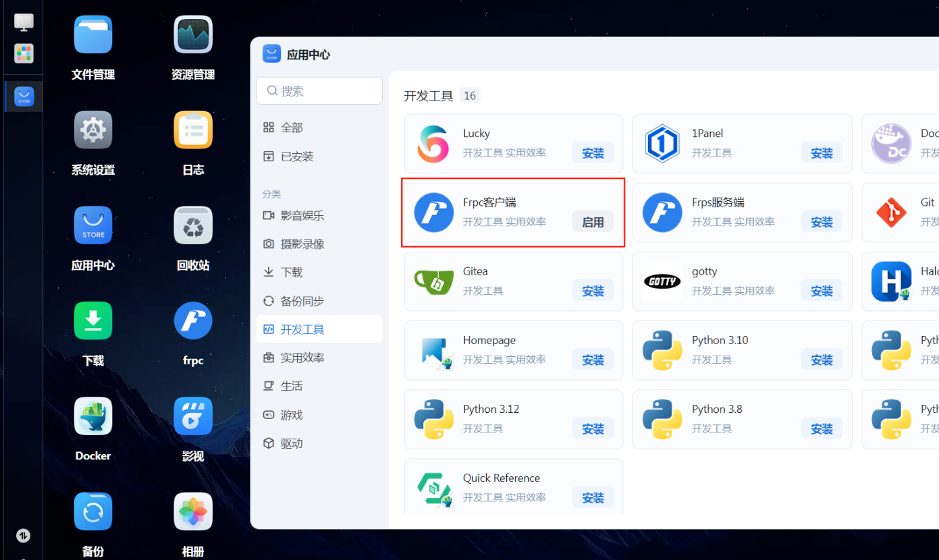Screen dimensions: 939x560
Task: Install Python 3.12
Action: click(x=593, y=429)
